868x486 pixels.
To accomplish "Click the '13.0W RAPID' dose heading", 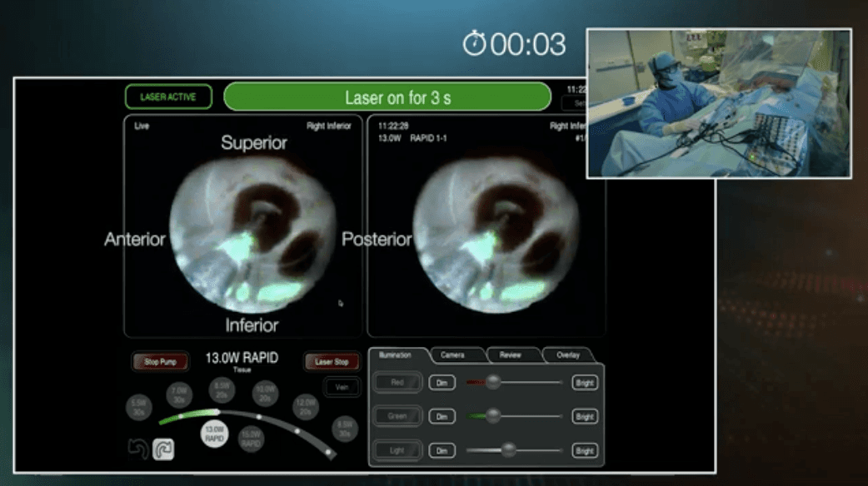I will (242, 358).
